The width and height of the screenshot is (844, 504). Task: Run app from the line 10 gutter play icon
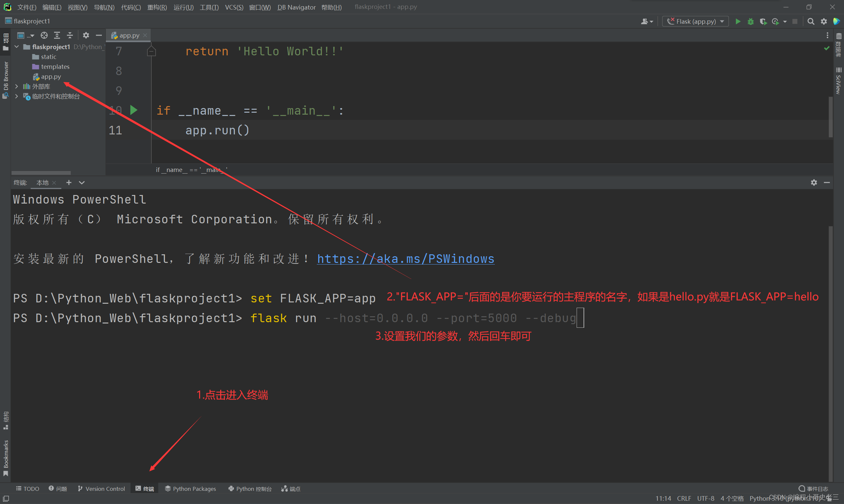(134, 110)
